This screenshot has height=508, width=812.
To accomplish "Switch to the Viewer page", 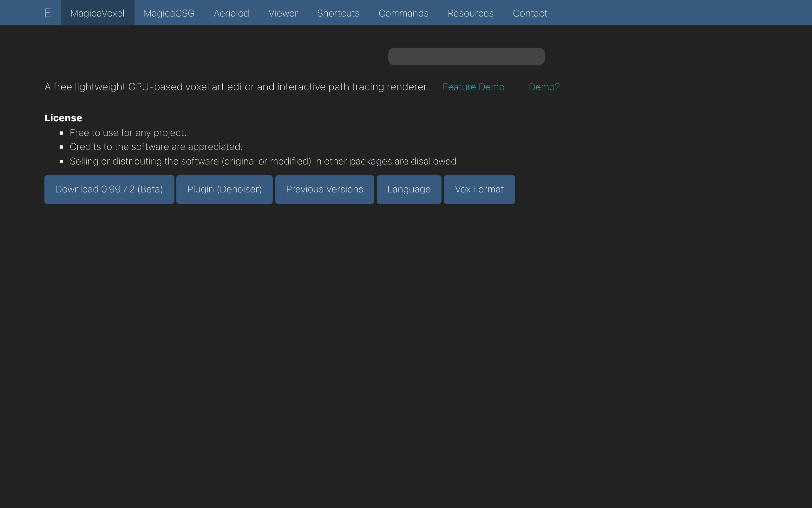I will (x=283, y=13).
